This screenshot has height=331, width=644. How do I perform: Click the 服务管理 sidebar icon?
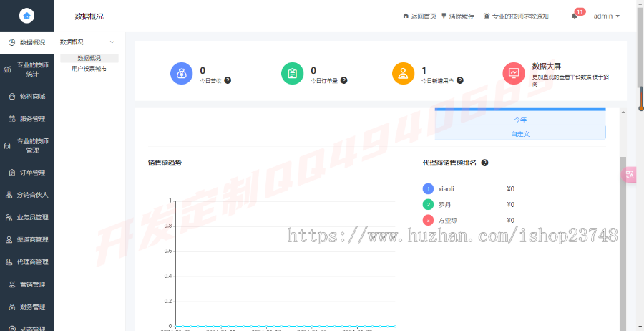click(x=12, y=119)
